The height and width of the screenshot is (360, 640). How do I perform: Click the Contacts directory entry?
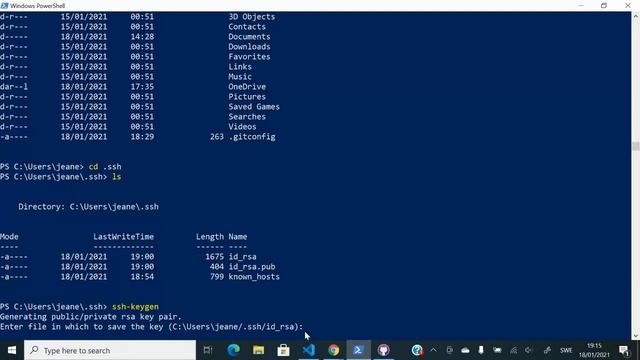[x=247, y=27]
